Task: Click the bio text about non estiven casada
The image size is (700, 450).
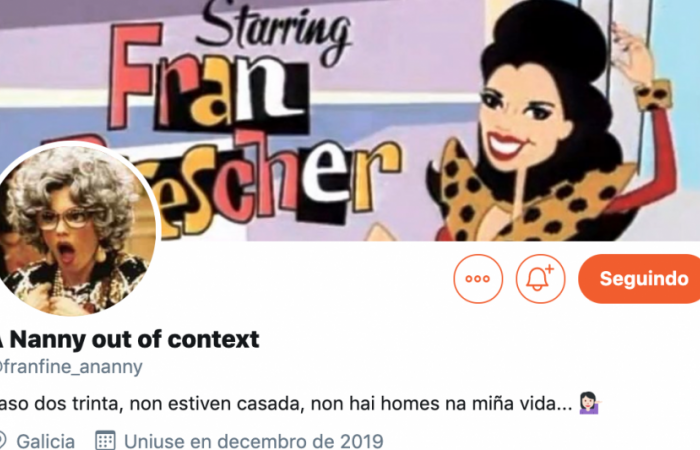Action: (286, 404)
